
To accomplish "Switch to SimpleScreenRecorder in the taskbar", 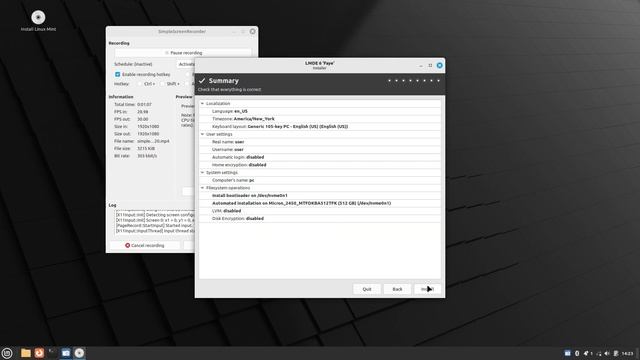I will coord(66,353).
